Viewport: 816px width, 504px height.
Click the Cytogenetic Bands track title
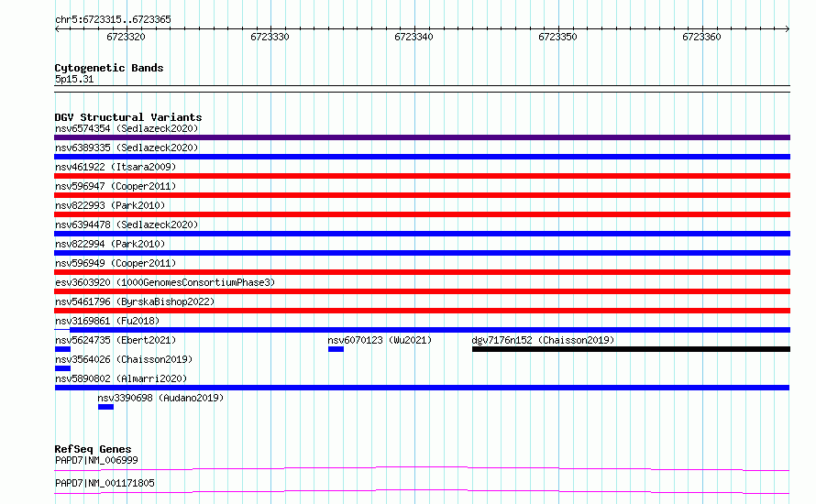pyautogui.click(x=109, y=68)
